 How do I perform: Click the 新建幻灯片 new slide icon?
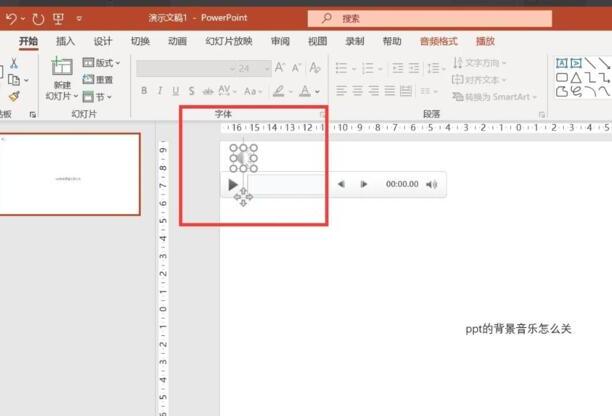click(x=62, y=66)
